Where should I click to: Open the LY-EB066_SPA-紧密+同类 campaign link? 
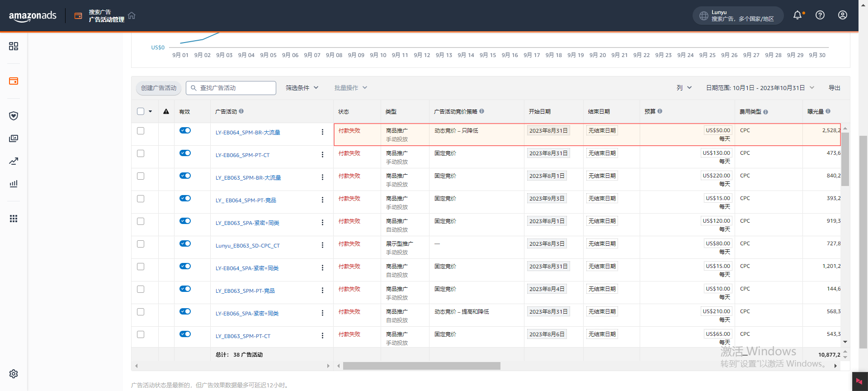coord(247,314)
